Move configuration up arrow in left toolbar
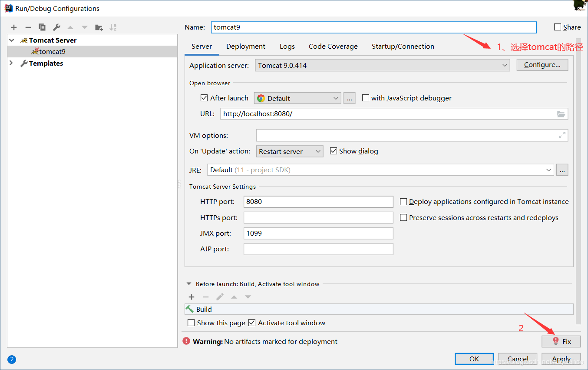Viewport: 588px width, 370px height. point(70,27)
